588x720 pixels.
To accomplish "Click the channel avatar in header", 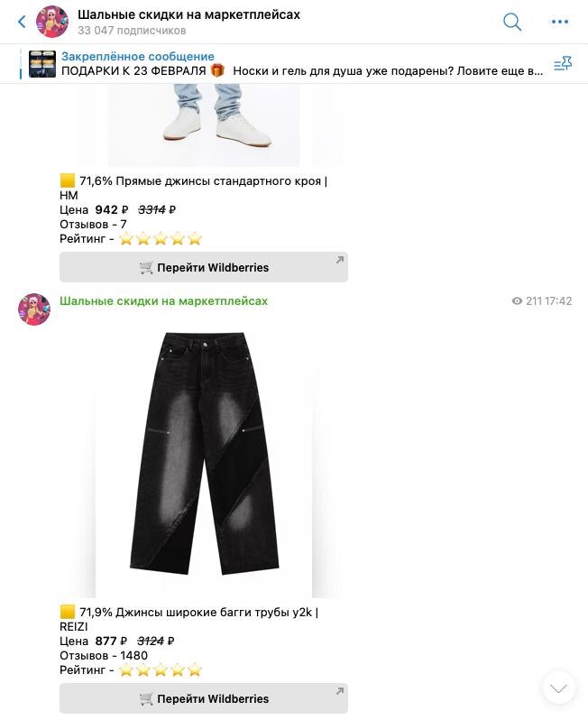I will (x=52, y=22).
